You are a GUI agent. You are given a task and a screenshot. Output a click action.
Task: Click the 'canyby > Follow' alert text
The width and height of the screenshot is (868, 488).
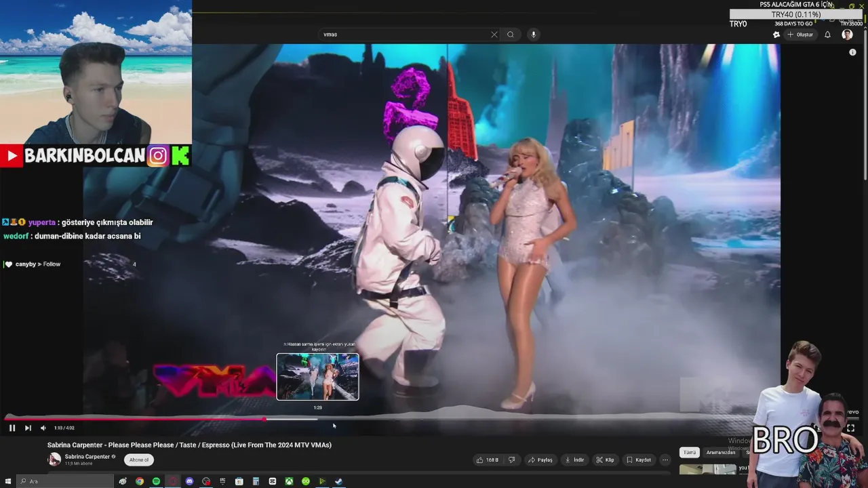click(x=38, y=264)
